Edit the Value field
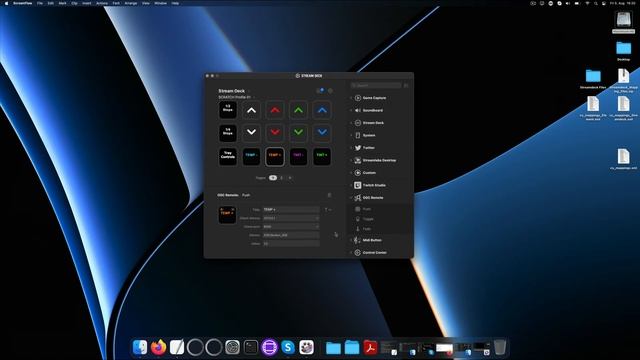Screen dimensions: 640x360 [291, 244]
